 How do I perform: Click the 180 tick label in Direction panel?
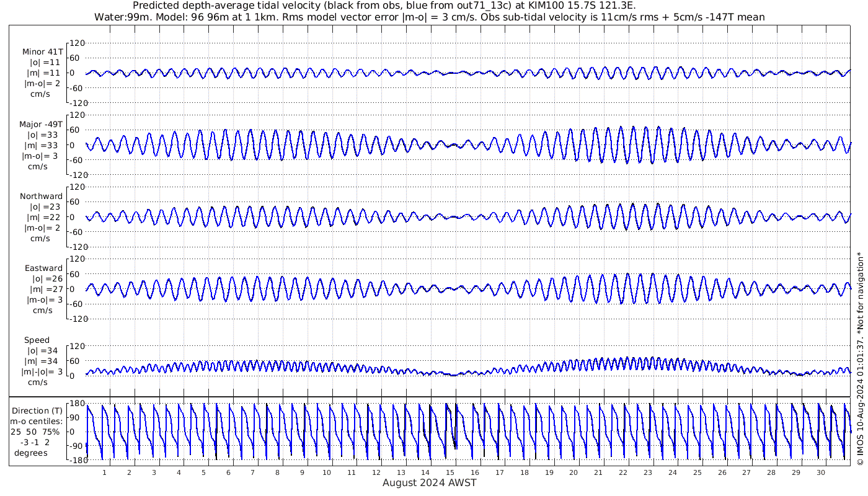76,404
